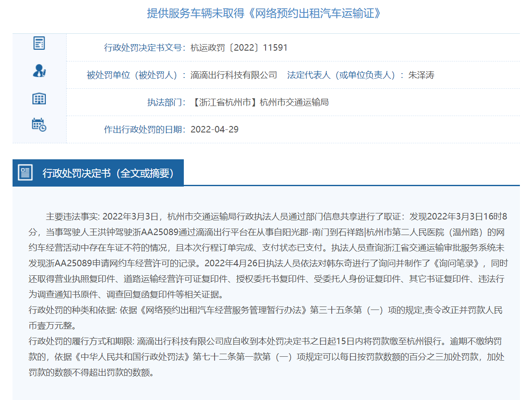Click the company name 滴滴出行科技有限公司 in the table

pyautogui.click(x=234, y=75)
